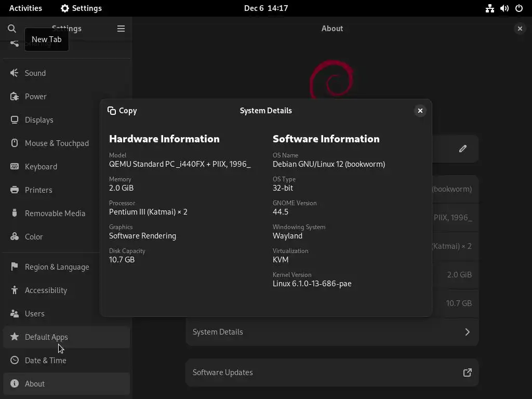Viewport: 532px width, 399px height.
Task: Click the memory value '2.0 GiB' in dialog
Action: point(121,188)
